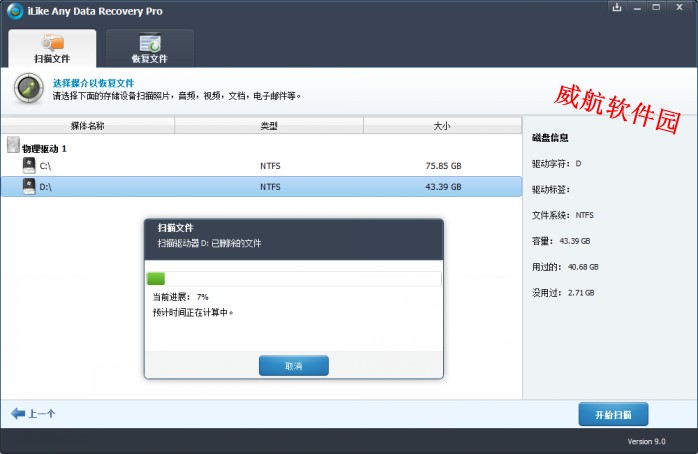Select the C:\ drive row label
Screen dimensions: 698x454
(x=45, y=166)
